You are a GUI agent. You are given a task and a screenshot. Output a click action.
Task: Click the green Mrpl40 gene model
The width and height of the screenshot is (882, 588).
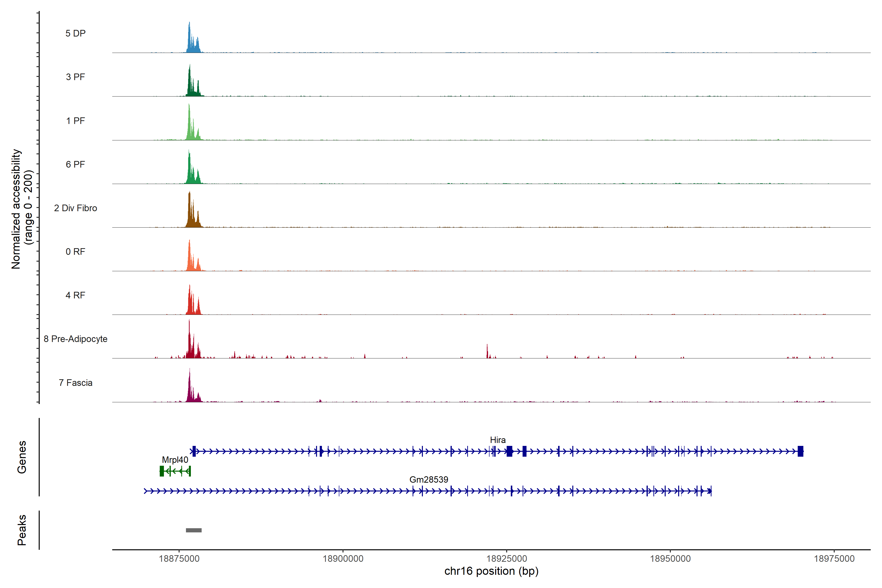pyautogui.click(x=175, y=471)
